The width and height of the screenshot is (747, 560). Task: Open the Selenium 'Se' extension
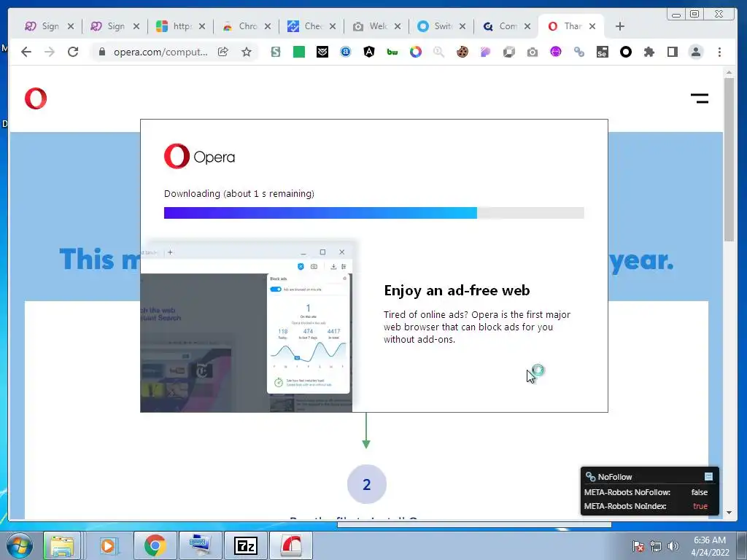point(602,52)
